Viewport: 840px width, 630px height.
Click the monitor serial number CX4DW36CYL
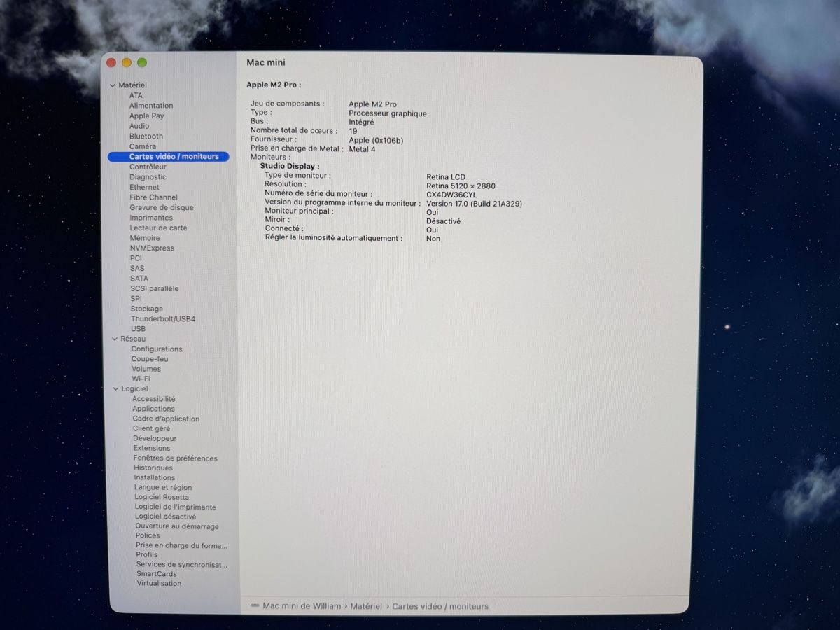(x=451, y=195)
